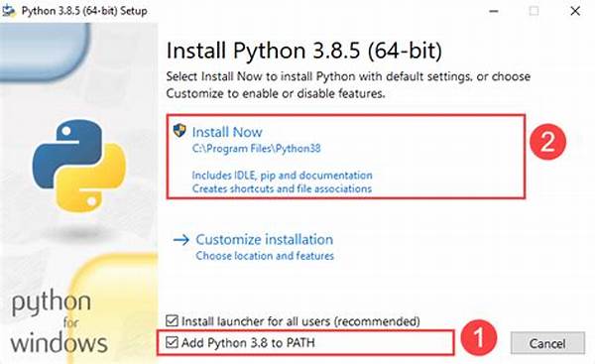
Task: Minimize the Python Setup window
Action: pos(494,11)
